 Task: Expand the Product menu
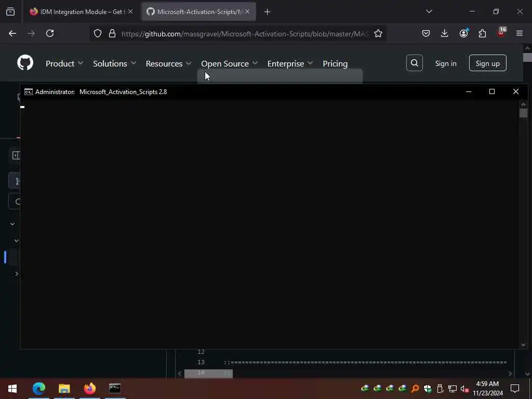(x=64, y=63)
